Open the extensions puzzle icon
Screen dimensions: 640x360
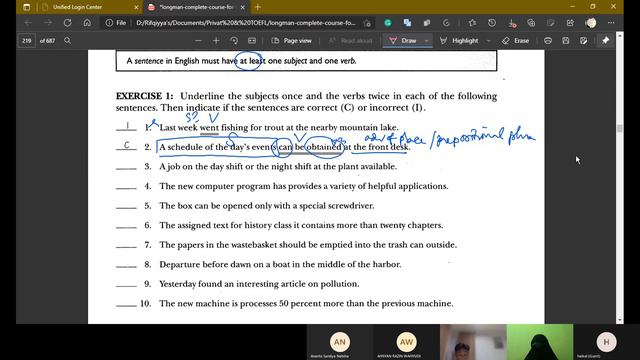427,23
